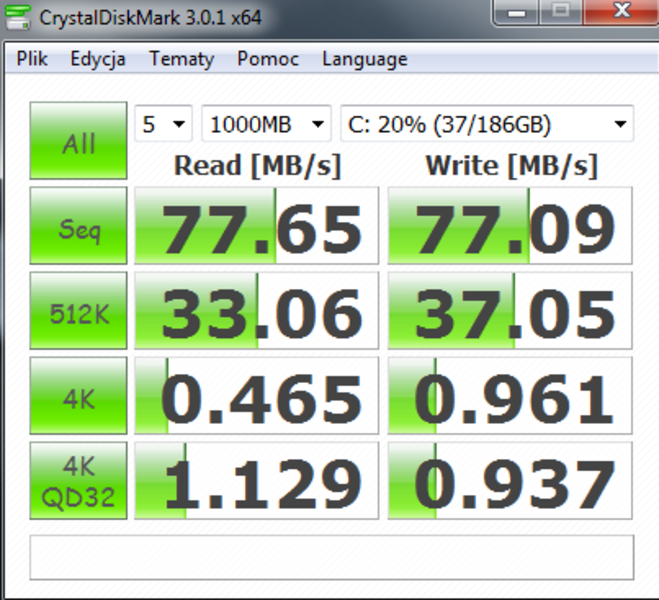Run all benchmarks with All button
Screen dimensions: 659x600
pos(79,140)
